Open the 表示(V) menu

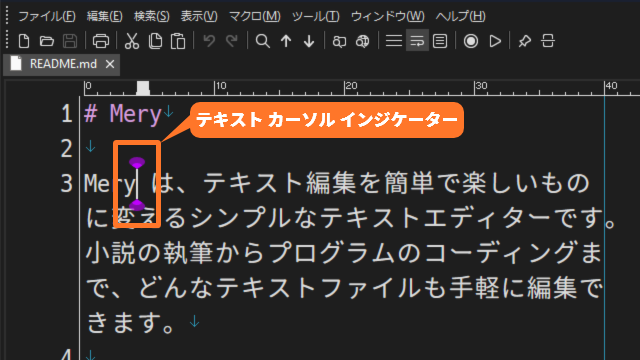coord(199,16)
